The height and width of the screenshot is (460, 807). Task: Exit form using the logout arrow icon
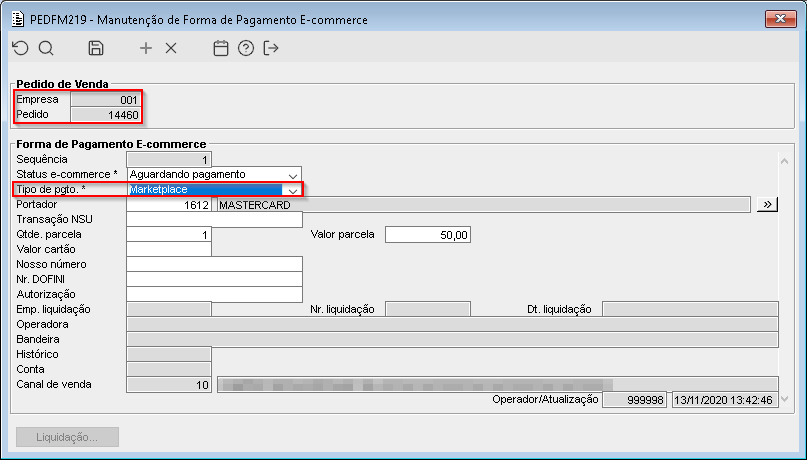(271, 48)
